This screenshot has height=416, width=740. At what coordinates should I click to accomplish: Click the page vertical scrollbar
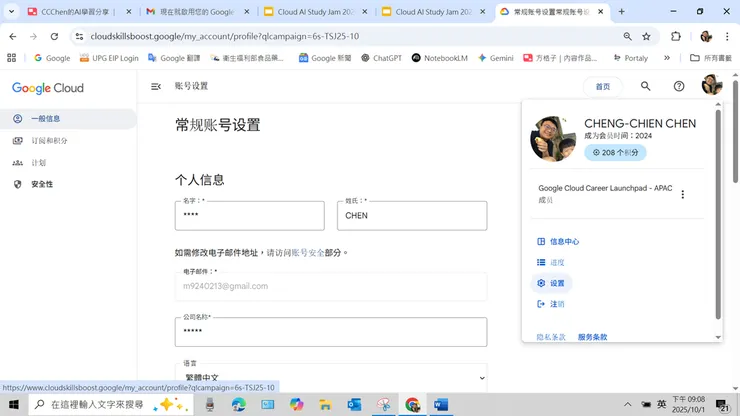coord(735,131)
